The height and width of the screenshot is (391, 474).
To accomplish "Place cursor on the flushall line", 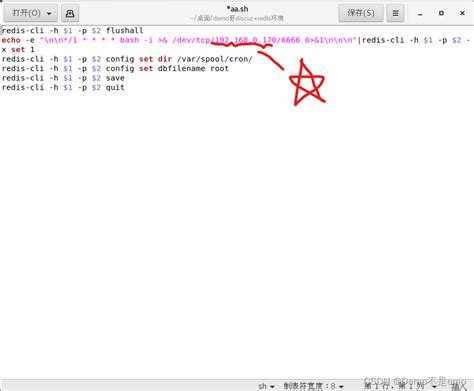I will [72, 31].
